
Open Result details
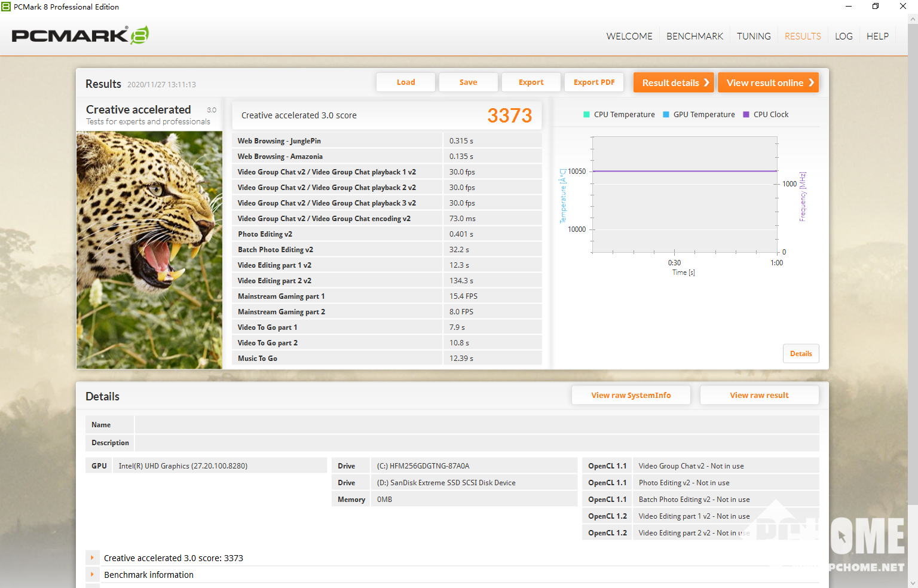coord(674,82)
